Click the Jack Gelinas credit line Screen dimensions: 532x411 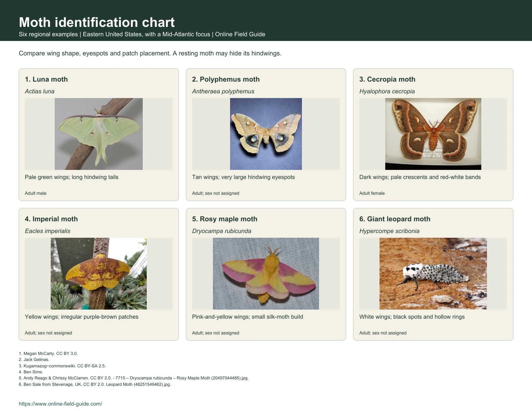(x=34, y=359)
